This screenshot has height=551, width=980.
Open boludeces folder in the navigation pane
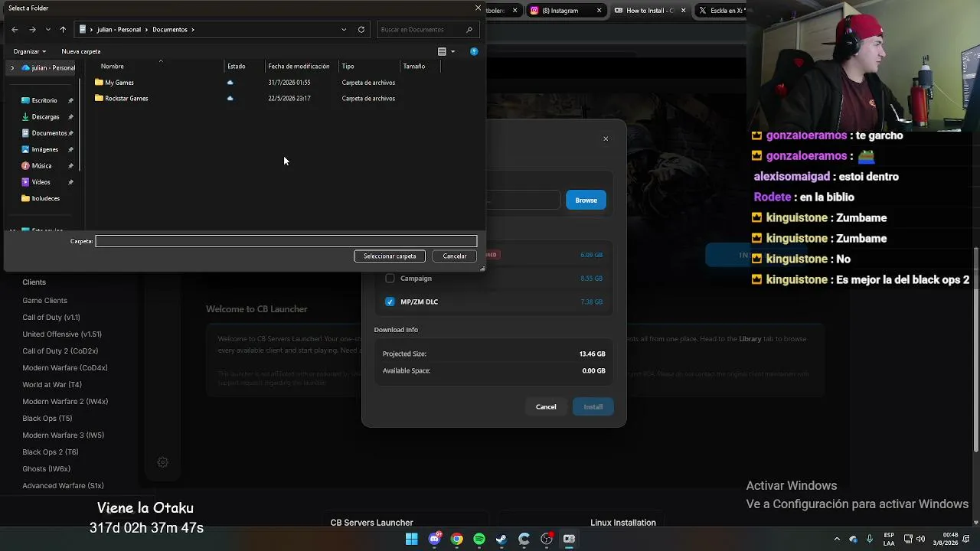click(x=45, y=198)
